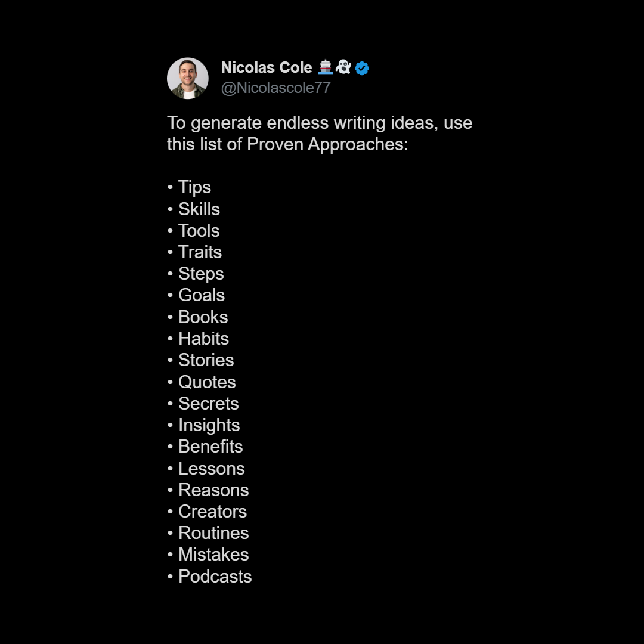Click the 'Traits' list entry

point(194,252)
